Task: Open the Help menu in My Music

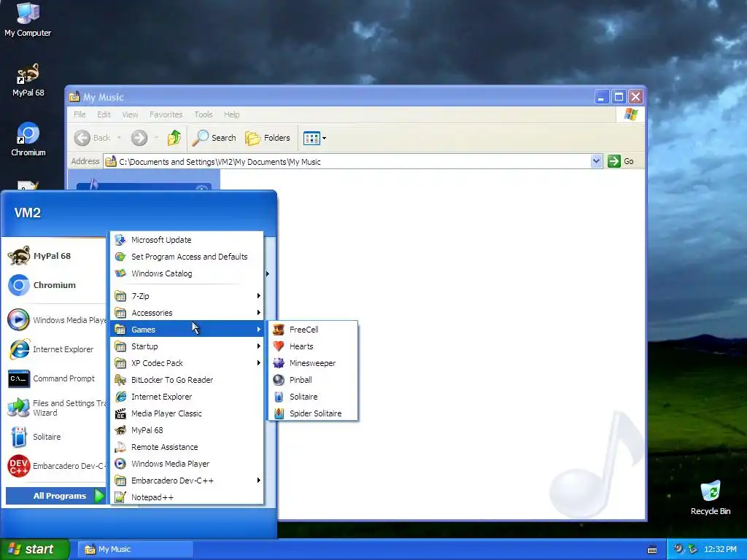Action: 231,114
